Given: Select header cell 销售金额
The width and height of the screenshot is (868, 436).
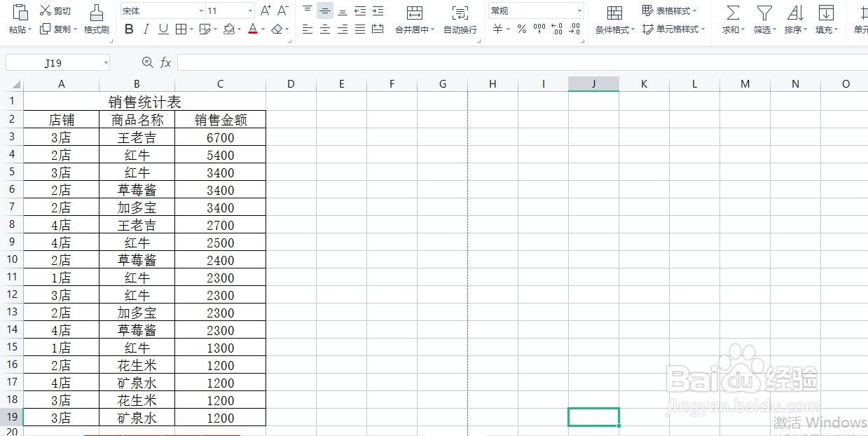Looking at the screenshot, I should (221, 119).
